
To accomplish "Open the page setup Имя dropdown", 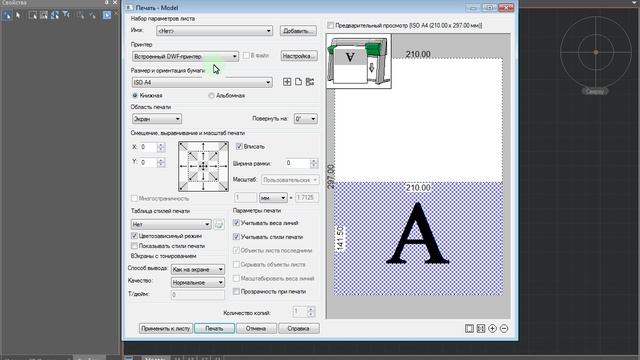I will click(214, 31).
